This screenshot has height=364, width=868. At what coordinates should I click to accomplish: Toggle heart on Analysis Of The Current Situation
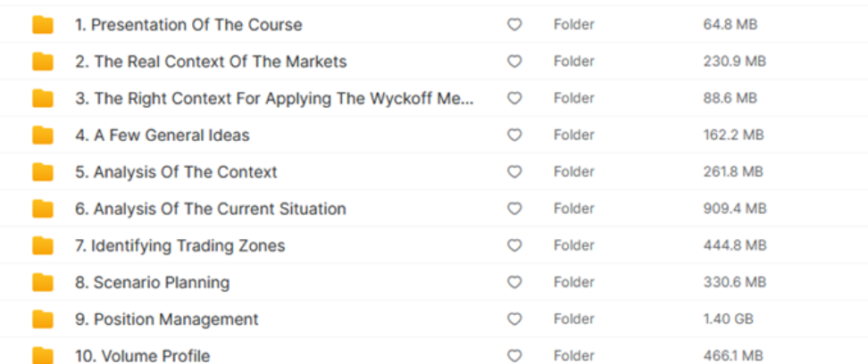pyautogui.click(x=514, y=209)
